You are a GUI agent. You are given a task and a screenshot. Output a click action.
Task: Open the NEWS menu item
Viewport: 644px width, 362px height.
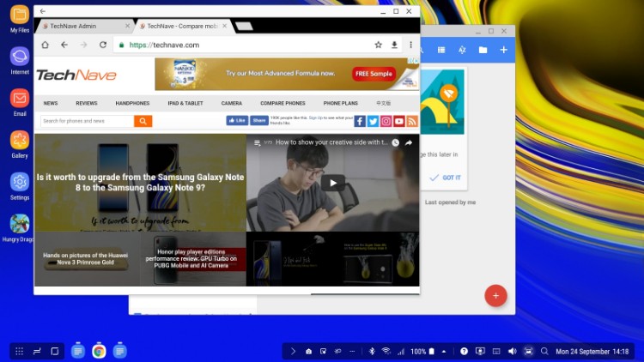(x=51, y=104)
